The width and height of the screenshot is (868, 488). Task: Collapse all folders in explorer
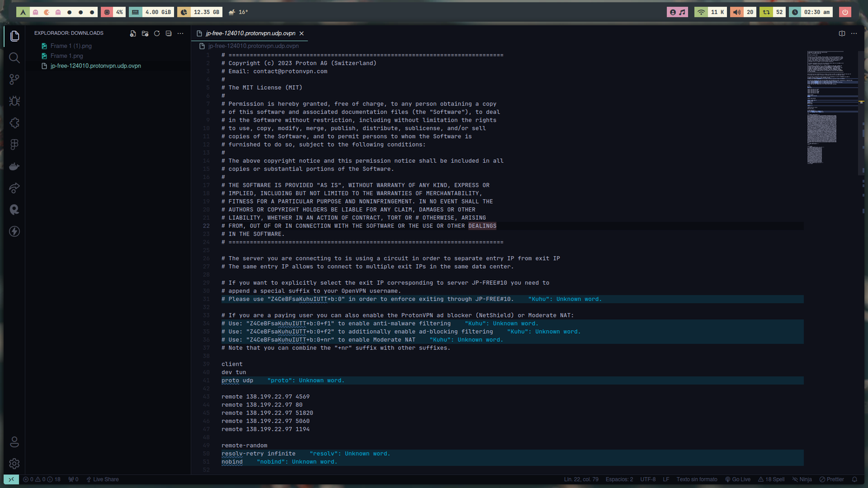point(169,34)
